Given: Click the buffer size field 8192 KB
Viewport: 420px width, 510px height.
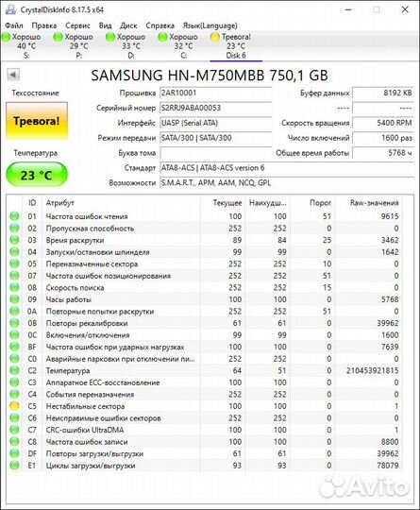Looking at the screenshot, I should tap(383, 93).
